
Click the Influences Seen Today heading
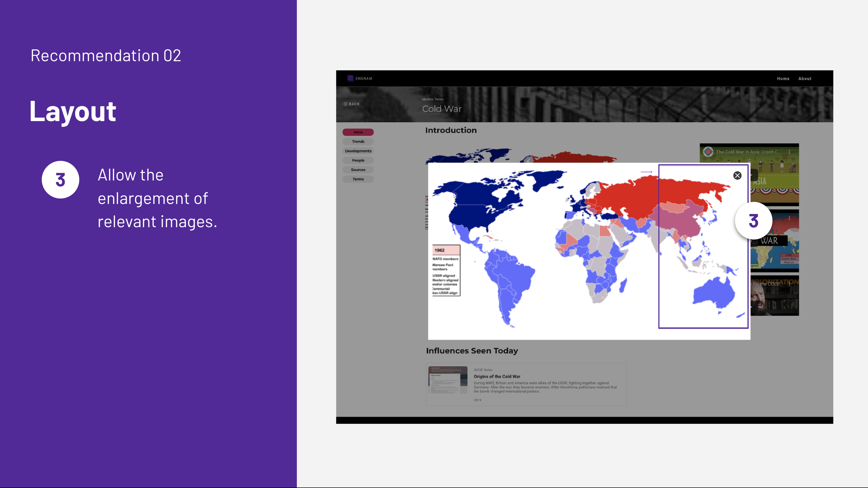[x=472, y=351]
